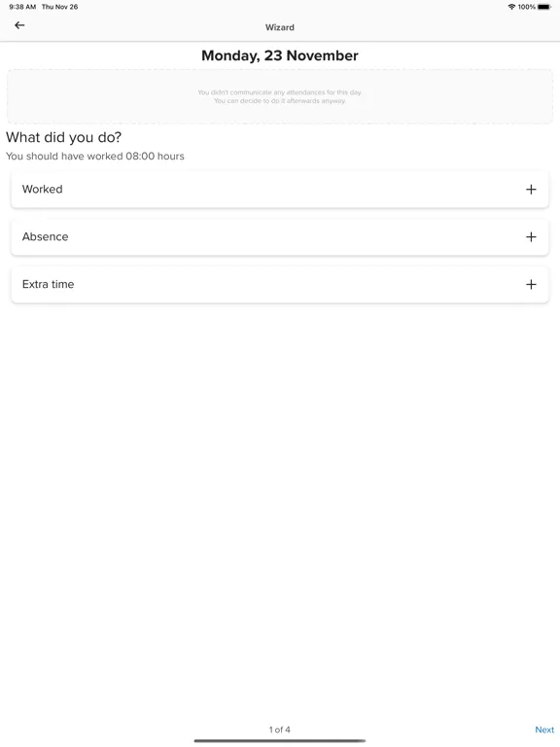Viewport: 560px width, 747px height.
Task: Expand the Worked card label
Action: [x=43, y=189]
